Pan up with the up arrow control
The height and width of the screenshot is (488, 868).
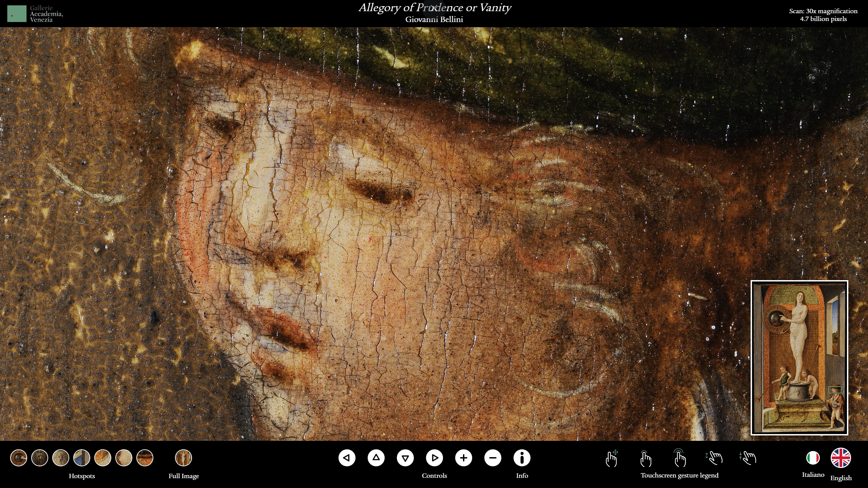[376, 458]
